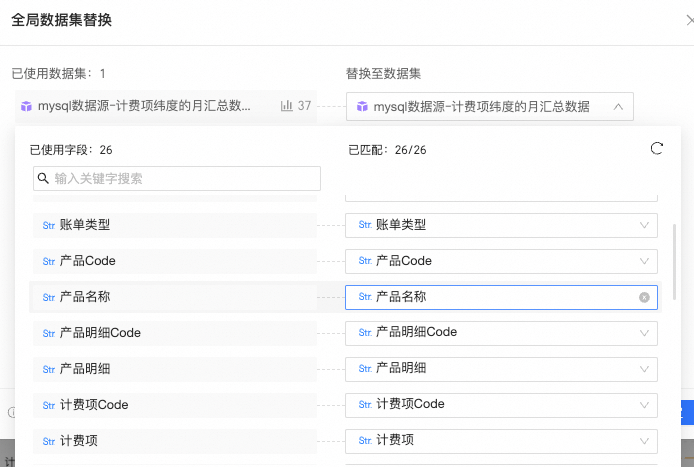
Task: Click the chart count icon beside 37
Action: point(286,106)
